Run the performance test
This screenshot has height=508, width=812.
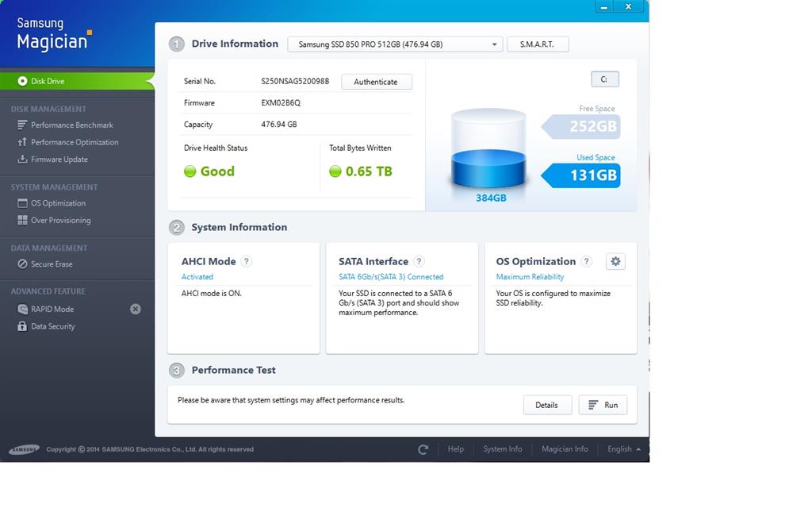tap(603, 405)
